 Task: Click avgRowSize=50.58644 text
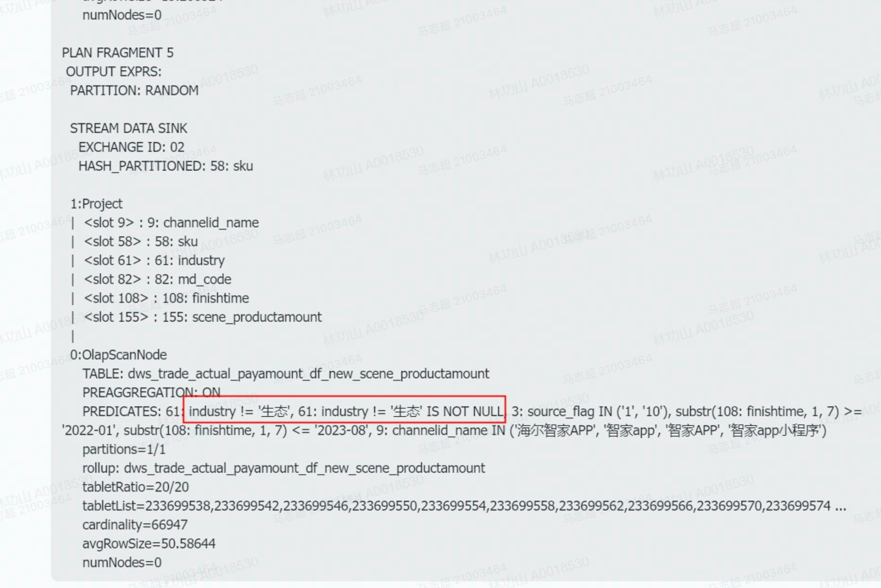coord(149,544)
